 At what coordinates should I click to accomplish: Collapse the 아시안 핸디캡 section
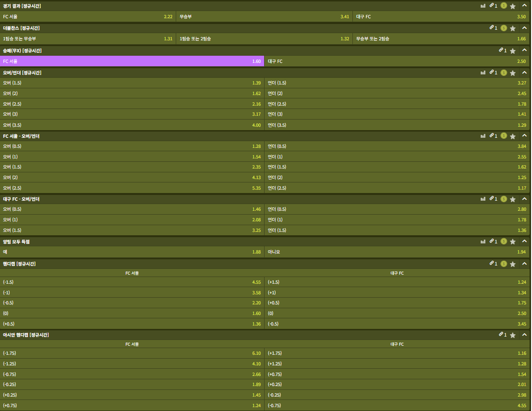[524, 335]
